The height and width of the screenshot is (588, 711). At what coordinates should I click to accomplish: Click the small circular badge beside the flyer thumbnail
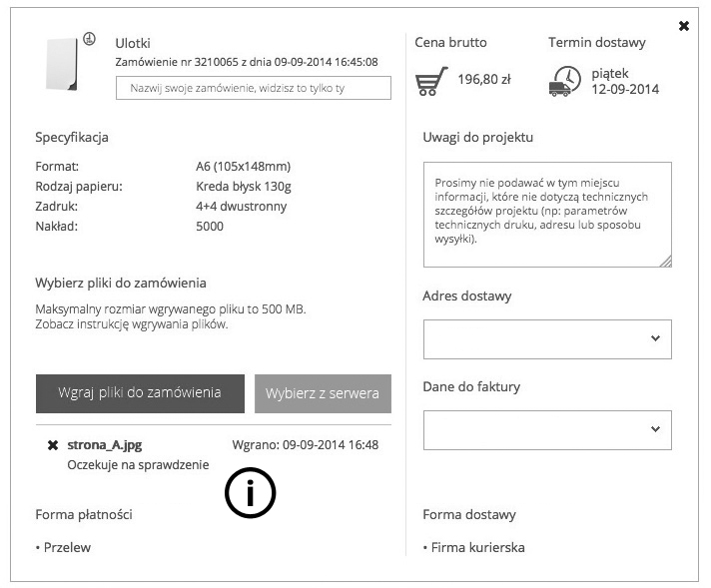click(x=89, y=39)
